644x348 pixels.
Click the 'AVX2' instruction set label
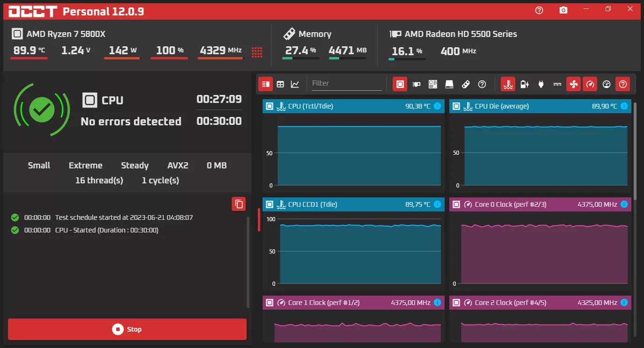pos(178,166)
